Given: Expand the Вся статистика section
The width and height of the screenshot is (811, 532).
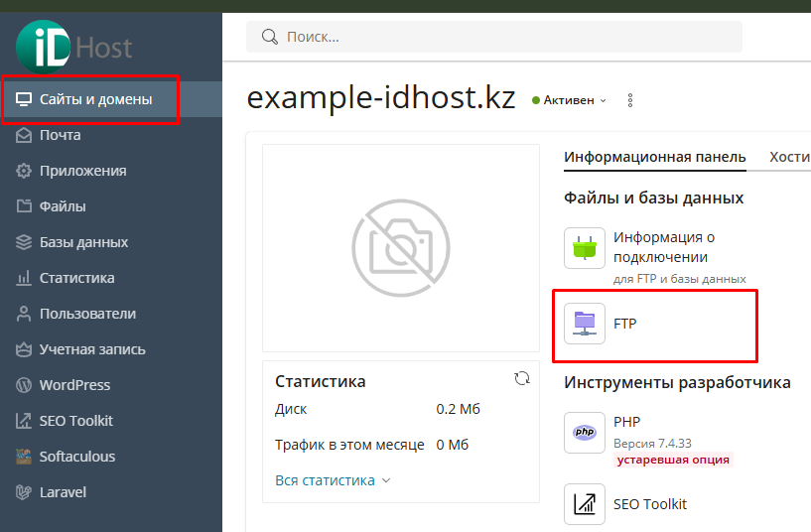Looking at the screenshot, I should coord(333,480).
